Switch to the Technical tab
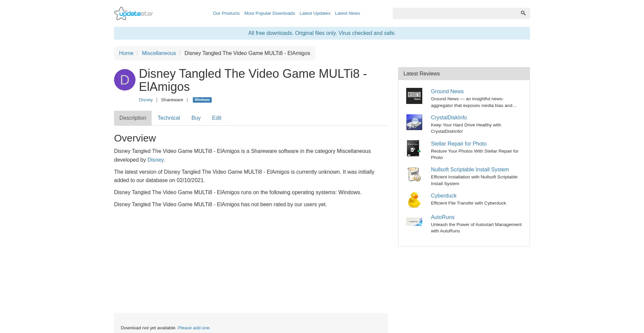 tap(169, 118)
